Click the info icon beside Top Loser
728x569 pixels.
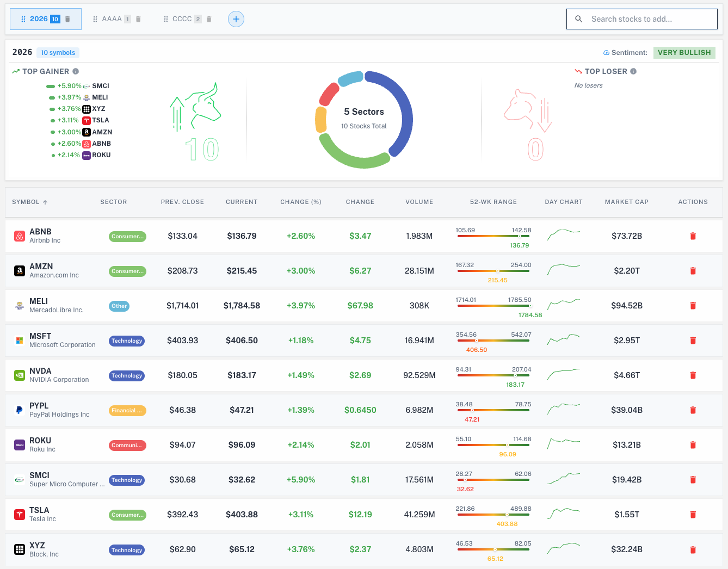pos(633,71)
